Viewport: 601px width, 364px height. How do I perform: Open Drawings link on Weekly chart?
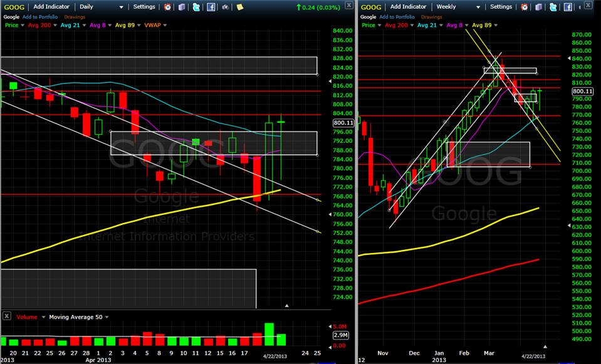coord(432,17)
